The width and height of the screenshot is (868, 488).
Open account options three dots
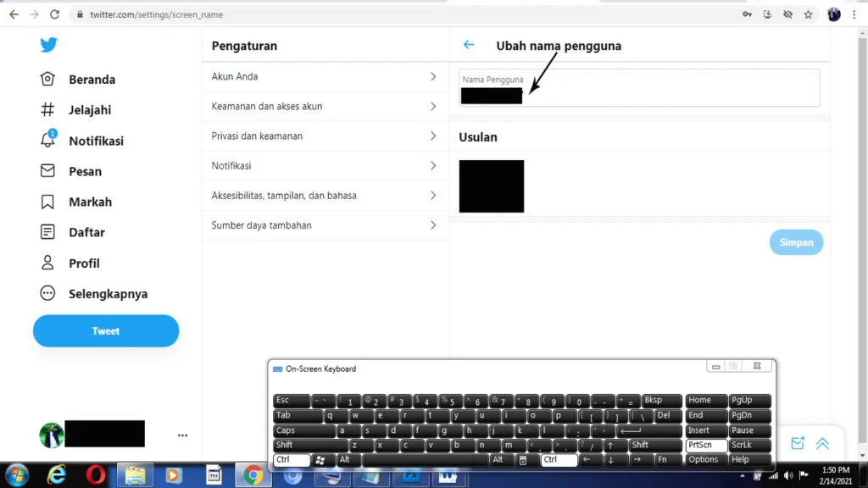[x=183, y=435]
